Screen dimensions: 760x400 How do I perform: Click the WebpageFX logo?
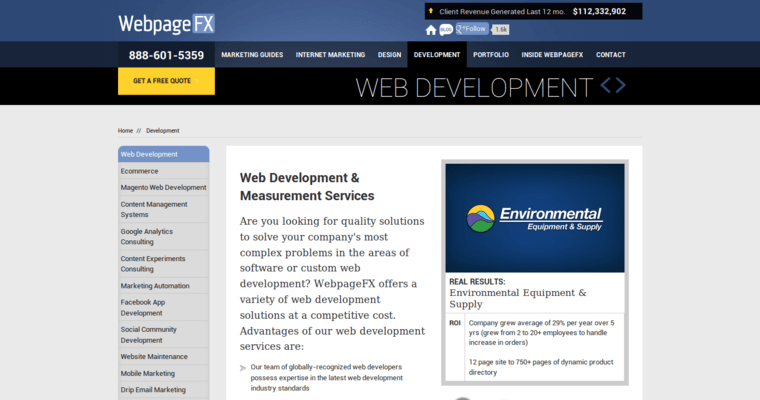(166, 22)
